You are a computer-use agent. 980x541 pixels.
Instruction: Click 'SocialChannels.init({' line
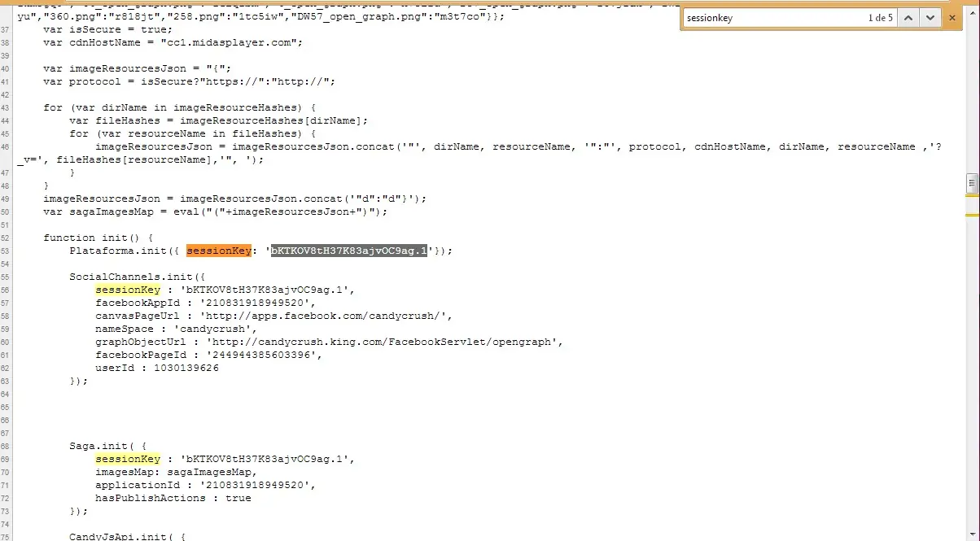point(138,277)
